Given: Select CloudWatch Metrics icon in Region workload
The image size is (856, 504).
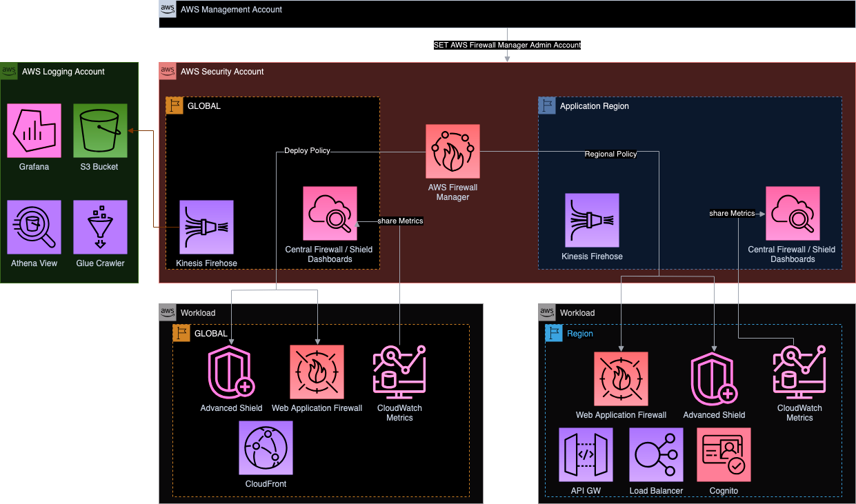Looking at the screenshot, I should coord(799,372).
